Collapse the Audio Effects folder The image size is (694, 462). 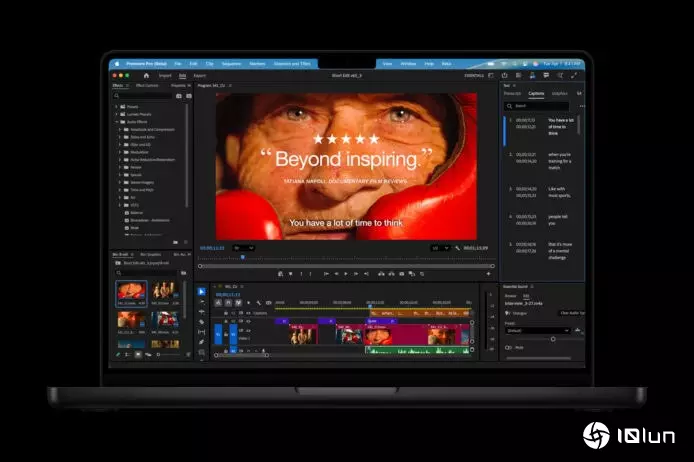116,123
